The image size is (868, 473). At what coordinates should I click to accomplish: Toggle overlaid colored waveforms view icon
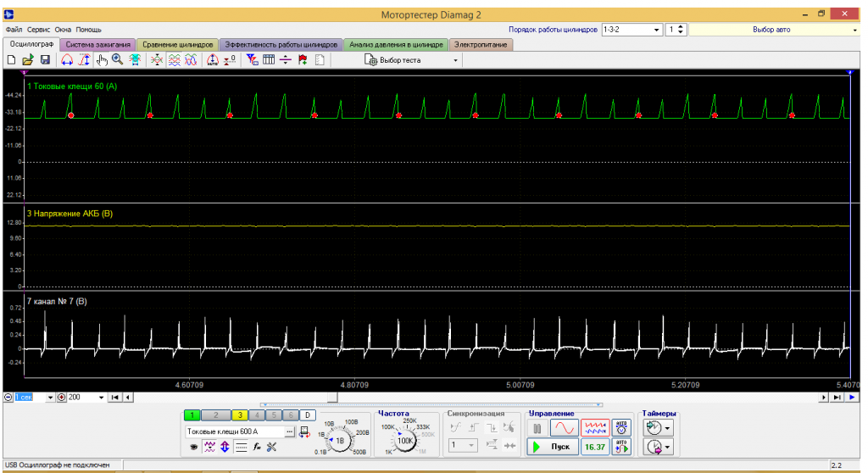[x=191, y=60]
